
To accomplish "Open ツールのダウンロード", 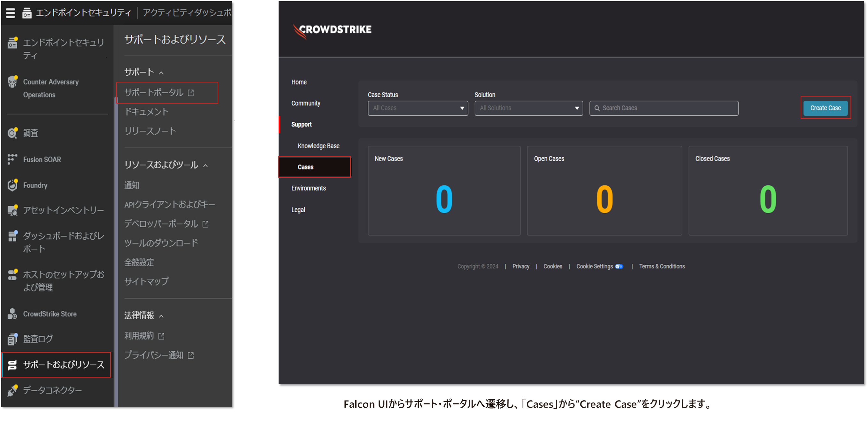I will click(161, 243).
